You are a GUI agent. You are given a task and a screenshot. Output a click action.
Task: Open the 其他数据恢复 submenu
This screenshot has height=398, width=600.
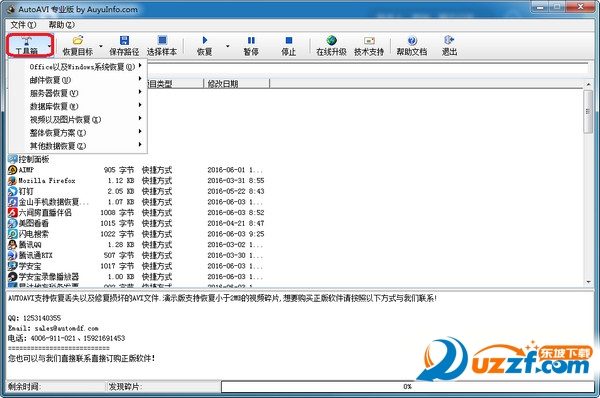78,145
